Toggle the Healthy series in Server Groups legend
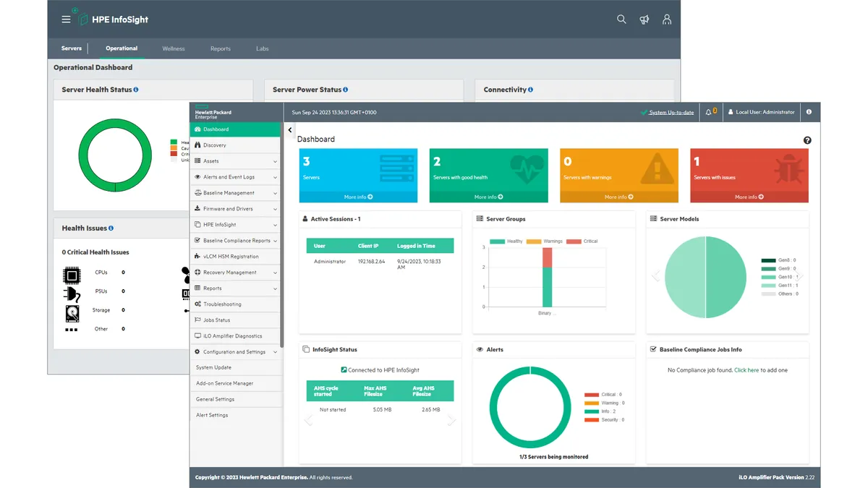The image size is (868, 488). pos(498,241)
